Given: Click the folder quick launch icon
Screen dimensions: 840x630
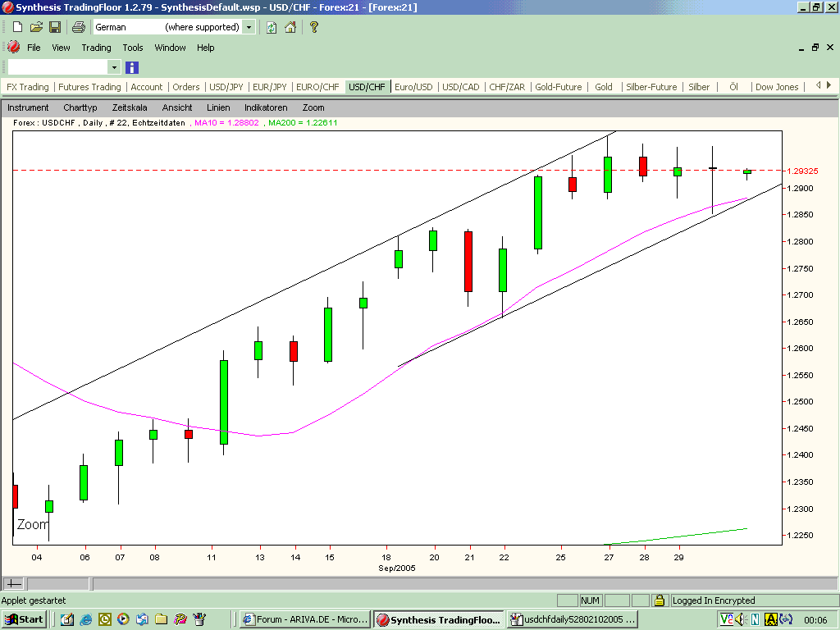Looking at the screenshot, I should [x=161, y=619].
